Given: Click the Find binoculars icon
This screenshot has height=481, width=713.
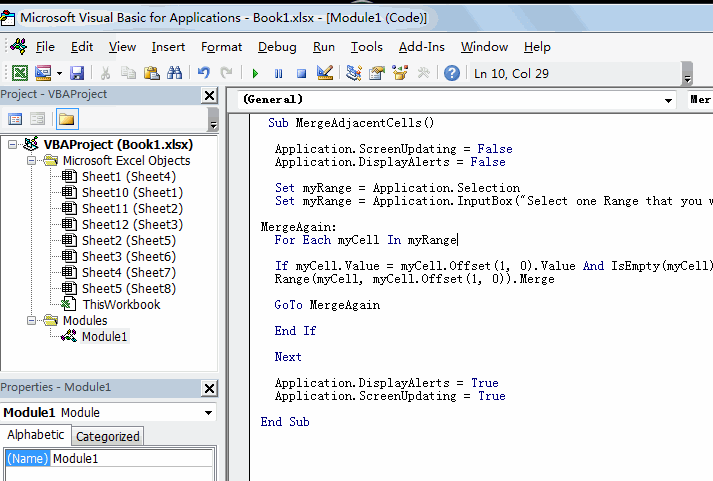Looking at the screenshot, I should (174, 73).
